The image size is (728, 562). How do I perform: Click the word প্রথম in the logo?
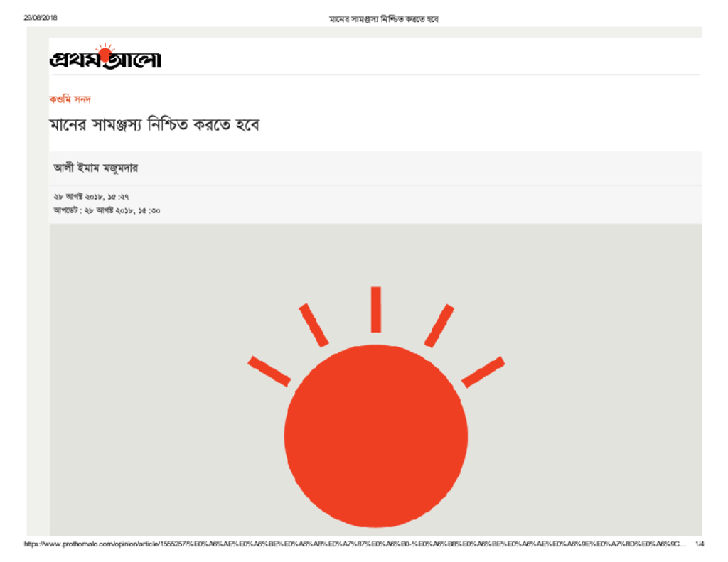74,60
